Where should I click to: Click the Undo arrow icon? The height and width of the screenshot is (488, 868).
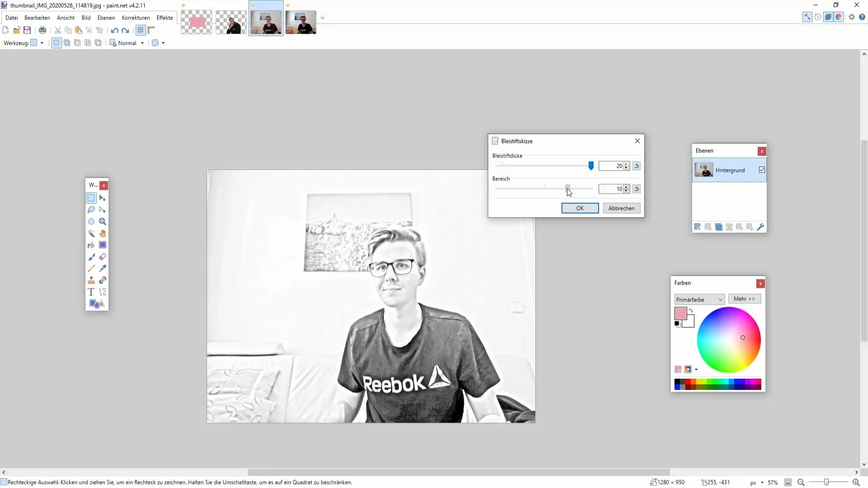[x=115, y=30]
